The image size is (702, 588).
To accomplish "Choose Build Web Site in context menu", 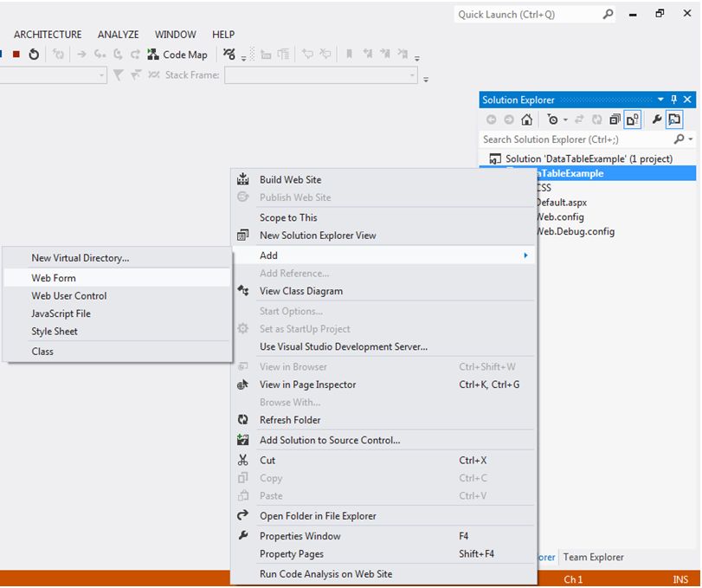I will (x=290, y=179).
